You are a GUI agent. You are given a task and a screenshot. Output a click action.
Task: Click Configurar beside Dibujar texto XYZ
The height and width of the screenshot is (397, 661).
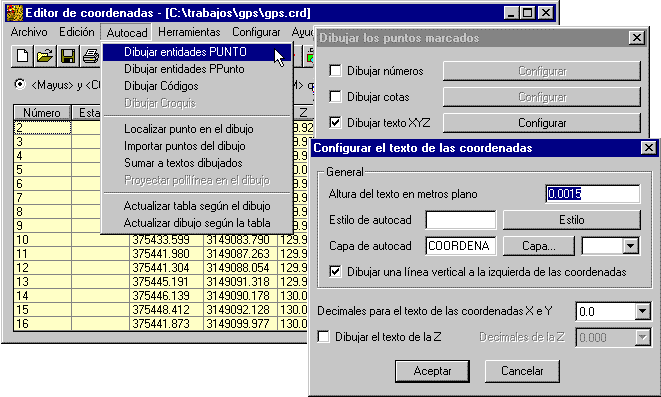point(542,123)
